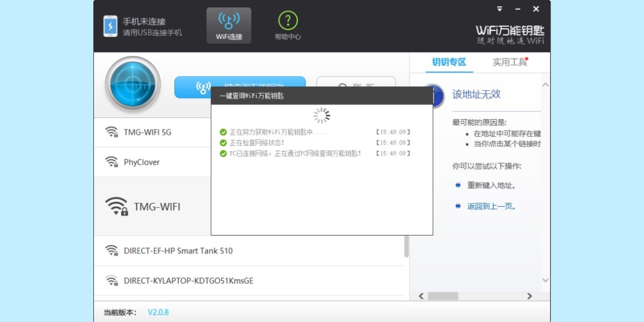Click log line 正在检查网络状态
This screenshot has width=644, height=322.
coord(257,143)
